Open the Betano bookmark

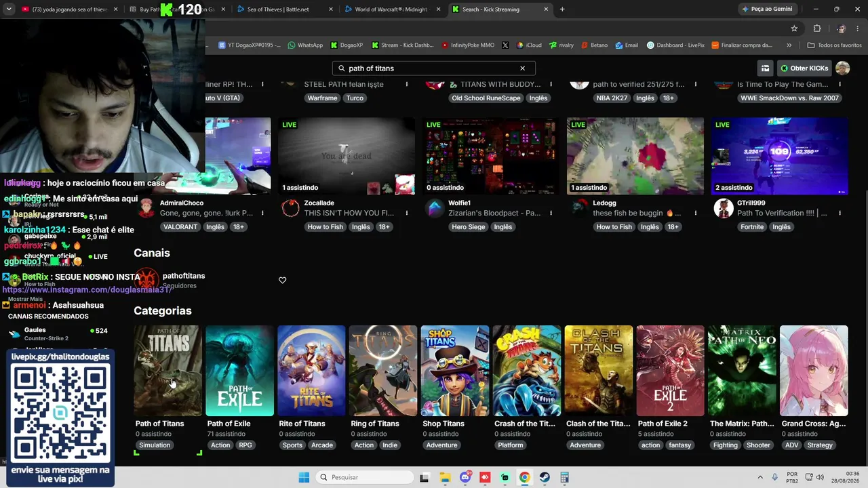(x=594, y=45)
